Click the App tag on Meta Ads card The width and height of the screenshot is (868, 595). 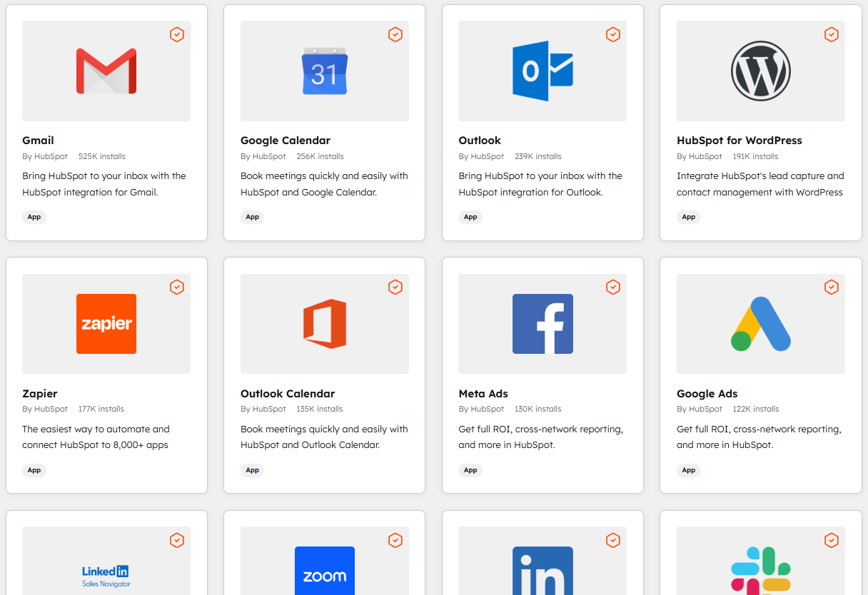pos(470,470)
